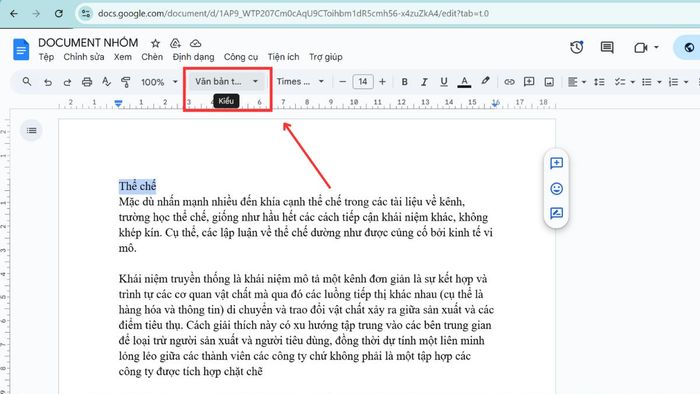Insert a checklist with the checklist icon
Viewport: 700px width, 394px height.
620,82
